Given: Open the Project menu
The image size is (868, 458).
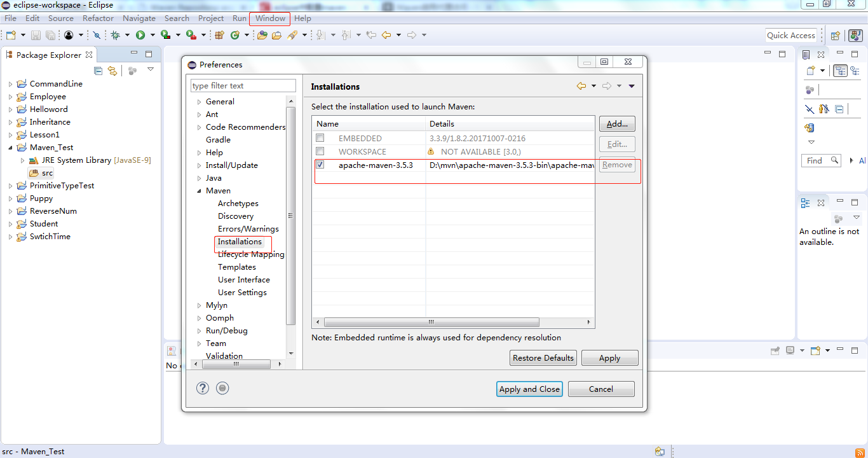Looking at the screenshot, I should click(x=211, y=18).
